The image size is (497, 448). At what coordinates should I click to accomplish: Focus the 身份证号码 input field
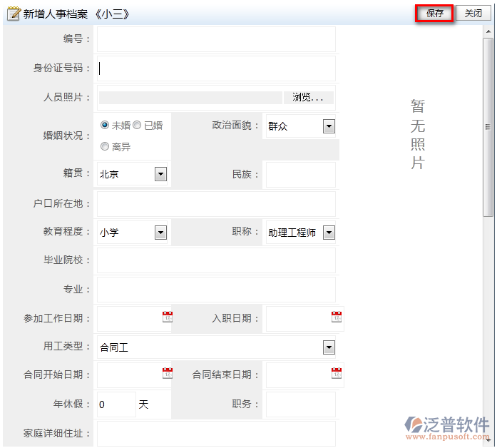216,68
